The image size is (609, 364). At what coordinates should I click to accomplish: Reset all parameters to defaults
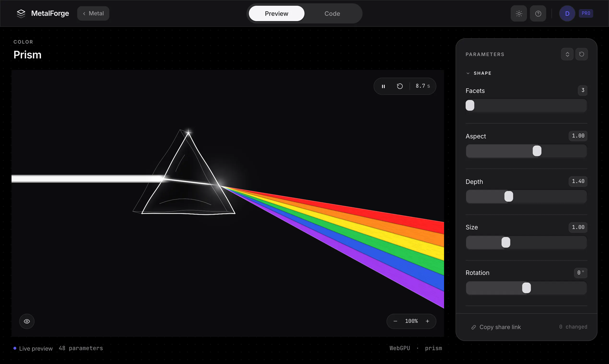[581, 54]
